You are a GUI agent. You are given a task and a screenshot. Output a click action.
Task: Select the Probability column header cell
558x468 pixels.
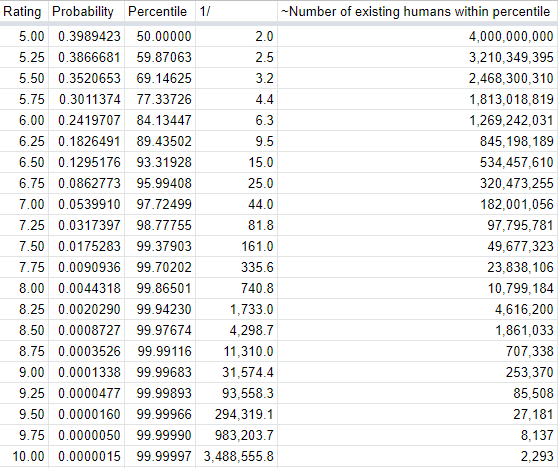[86, 11]
